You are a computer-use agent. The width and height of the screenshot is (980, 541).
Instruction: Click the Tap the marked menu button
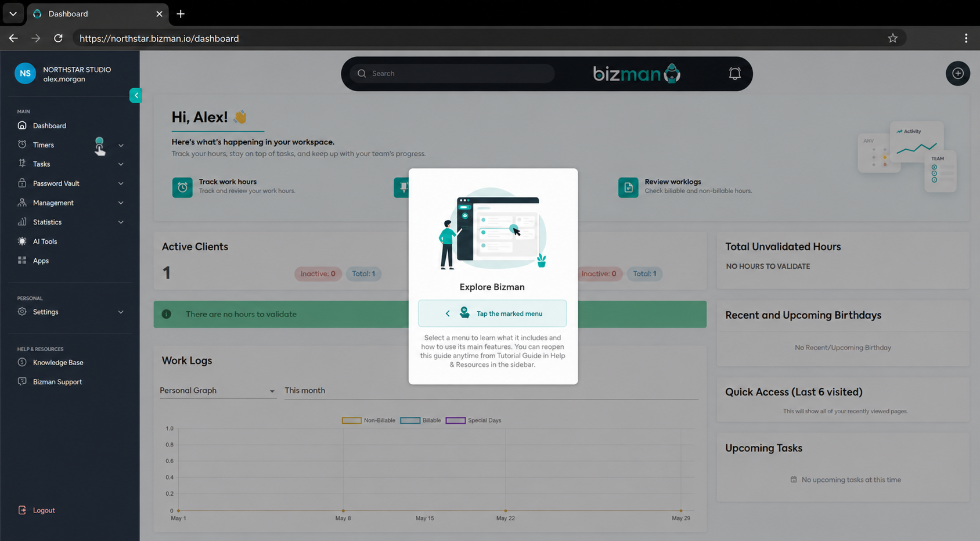[x=492, y=313]
